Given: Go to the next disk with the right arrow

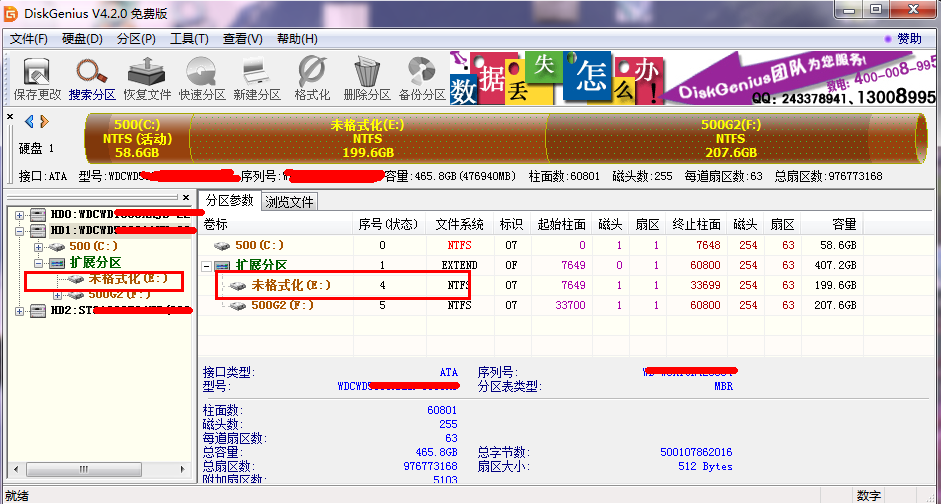Looking at the screenshot, I should 44,122.
